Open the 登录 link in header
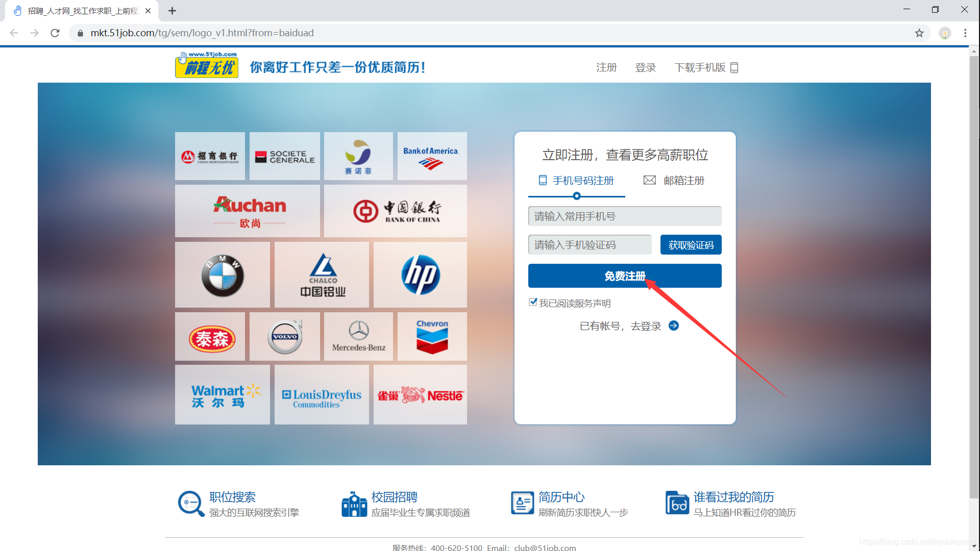The width and height of the screenshot is (980, 551). coord(645,67)
